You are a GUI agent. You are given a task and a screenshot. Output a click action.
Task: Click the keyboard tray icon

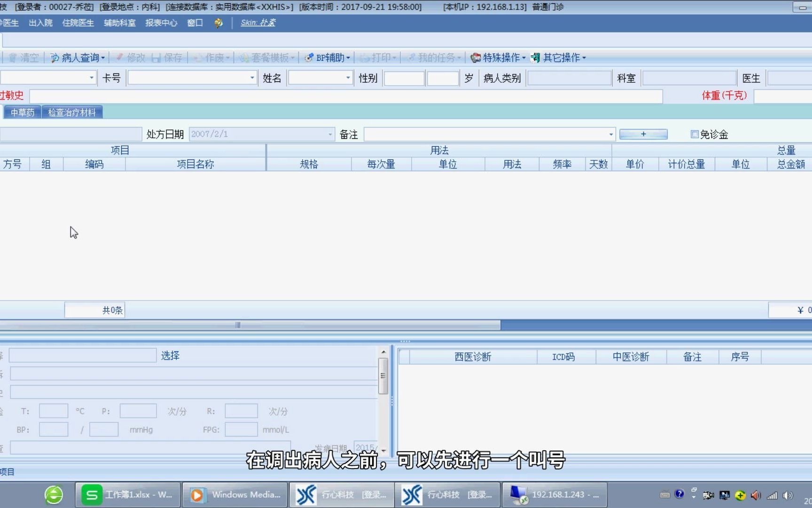[x=665, y=495]
